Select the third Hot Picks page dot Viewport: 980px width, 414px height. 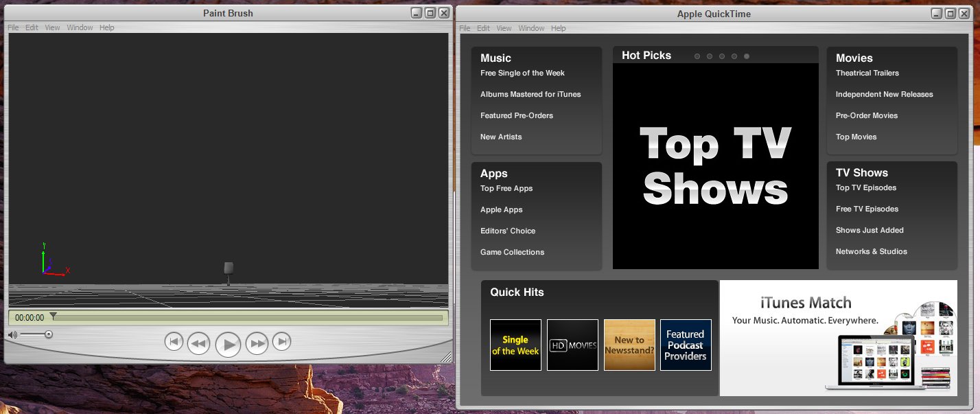[x=722, y=56]
